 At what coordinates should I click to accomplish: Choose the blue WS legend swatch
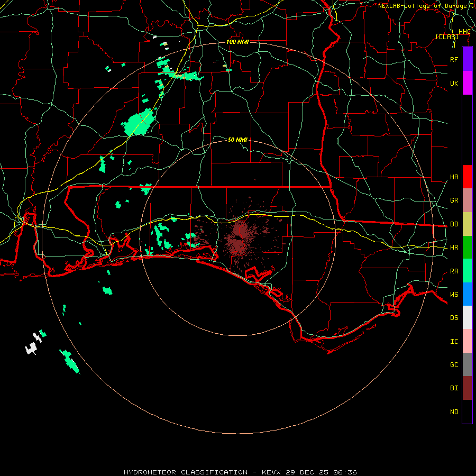(467, 294)
